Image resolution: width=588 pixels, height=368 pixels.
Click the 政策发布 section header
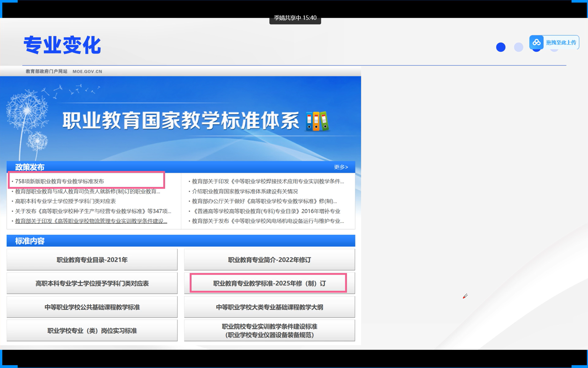click(181, 167)
